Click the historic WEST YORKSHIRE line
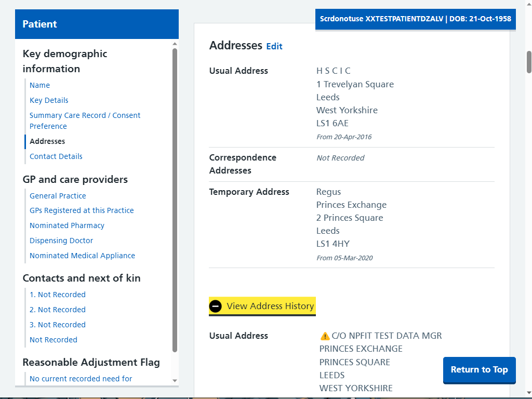This screenshot has width=532, height=399. tap(356, 388)
